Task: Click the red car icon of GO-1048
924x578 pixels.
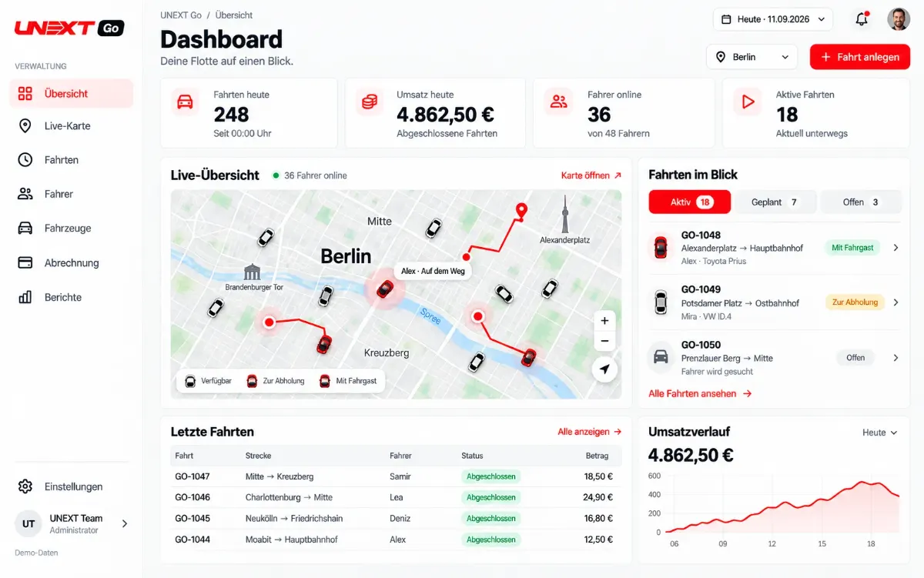Action: click(661, 247)
